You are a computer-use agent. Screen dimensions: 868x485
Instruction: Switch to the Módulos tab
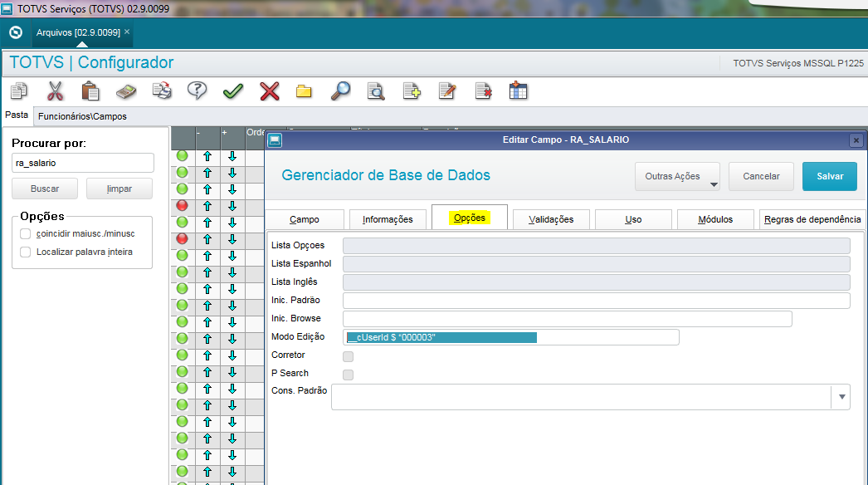pos(715,219)
